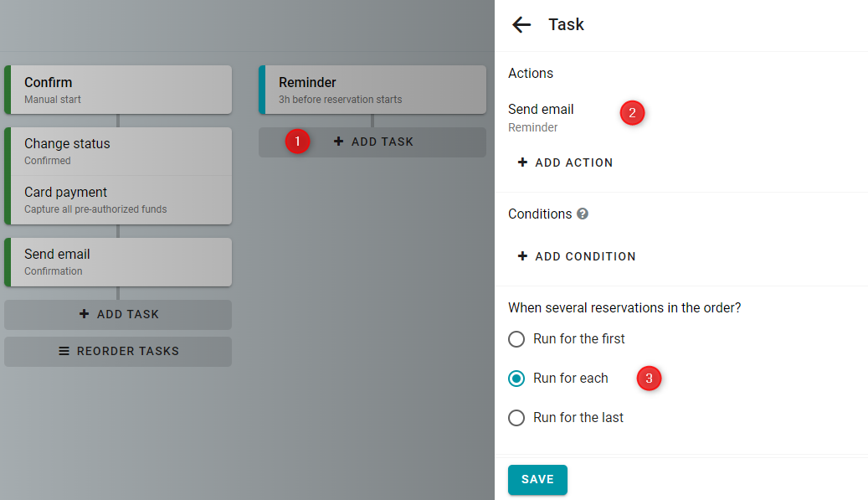The height and width of the screenshot is (500, 868).
Task: Click the hamburger icon on Reorder Tasks
Action: point(64,351)
